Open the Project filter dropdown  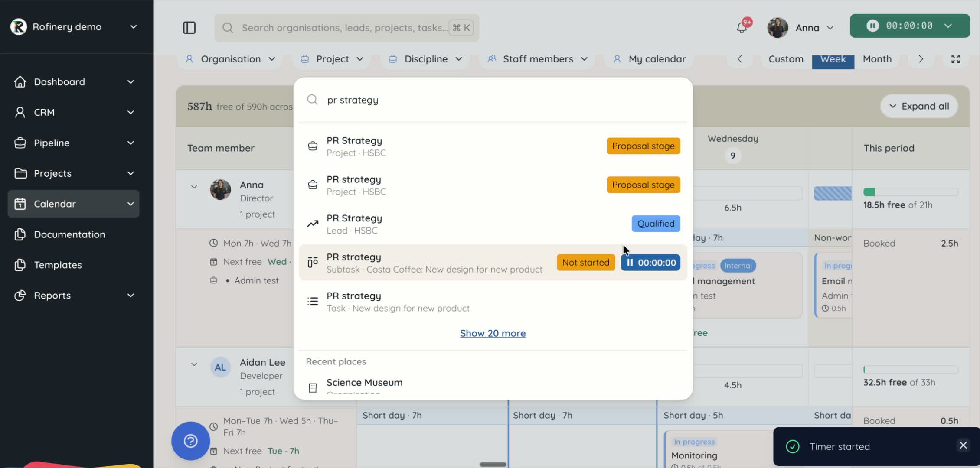pyautogui.click(x=332, y=59)
